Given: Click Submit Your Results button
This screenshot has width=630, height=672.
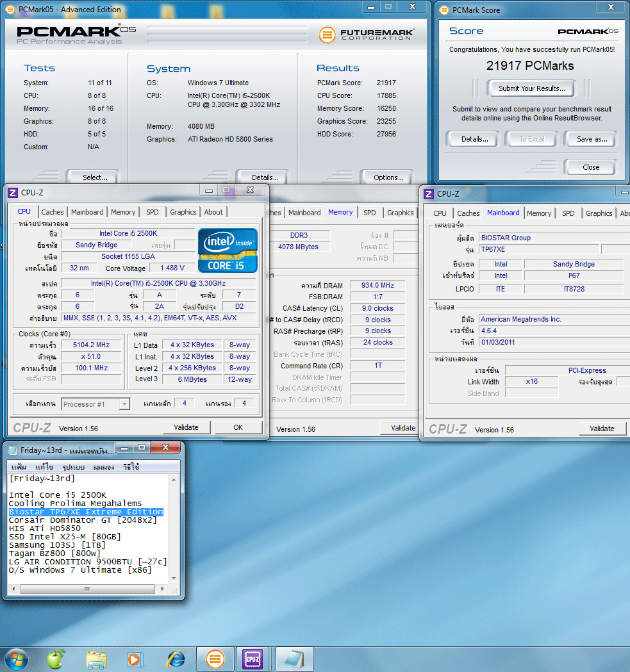Looking at the screenshot, I should pyautogui.click(x=531, y=88).
